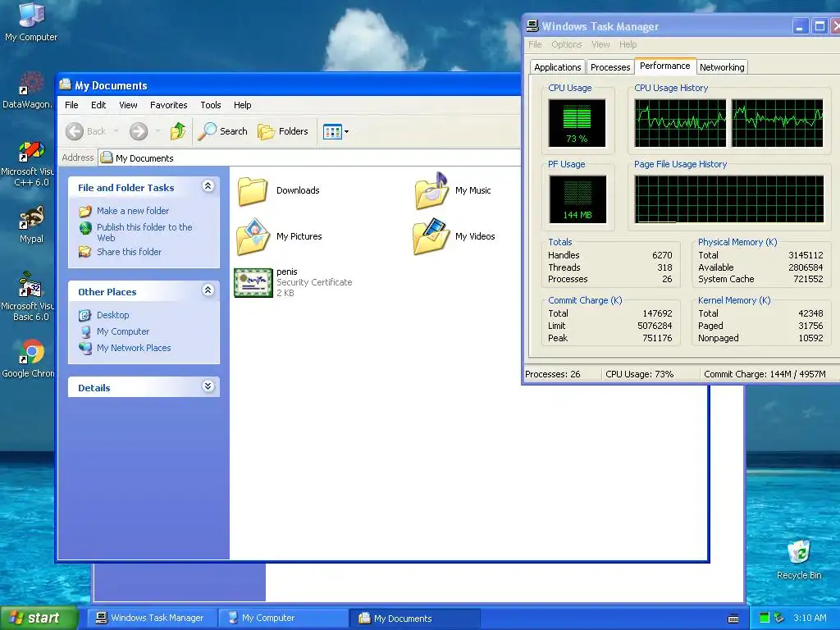Open the Edit menu in My Documents
This screenshot has width=840, height=630.
click(98, 105)
